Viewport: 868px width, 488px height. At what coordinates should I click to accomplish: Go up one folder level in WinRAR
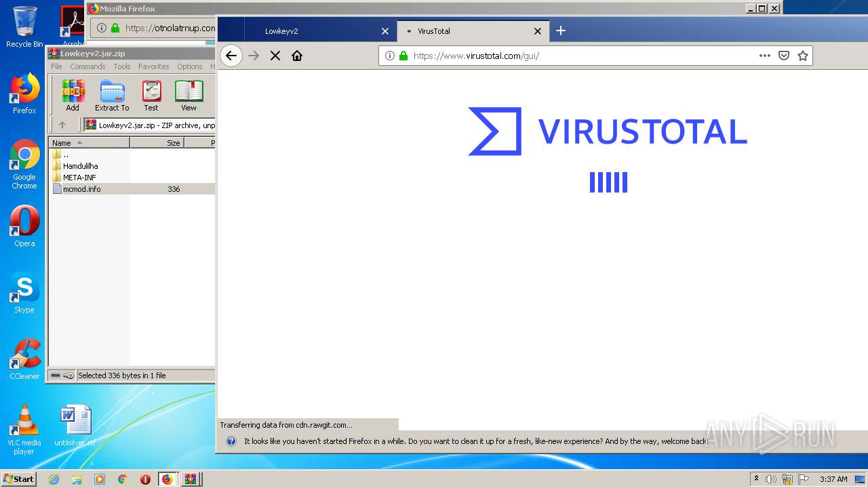pyautogui.click(x=62, y=125)
